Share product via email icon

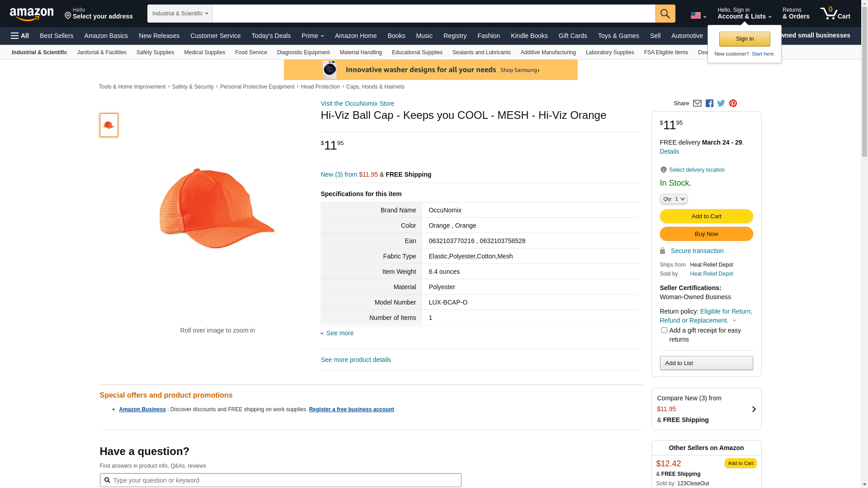point(697,103)
